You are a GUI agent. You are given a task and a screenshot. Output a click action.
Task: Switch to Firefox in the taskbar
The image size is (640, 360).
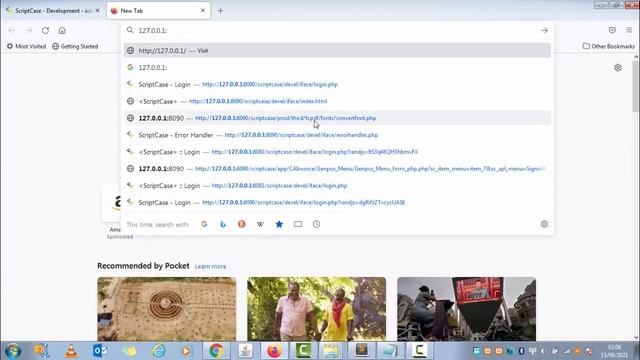pos(274,351)
